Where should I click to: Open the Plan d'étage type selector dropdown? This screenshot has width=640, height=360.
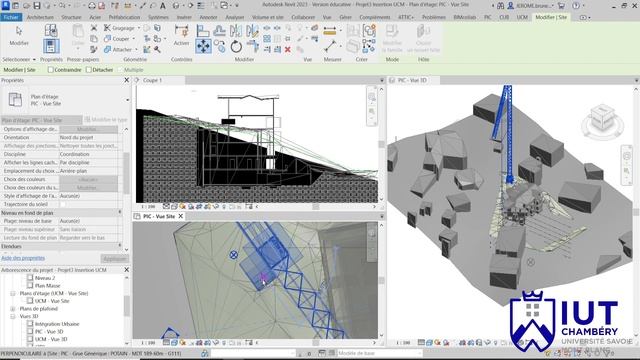[127, 100]
